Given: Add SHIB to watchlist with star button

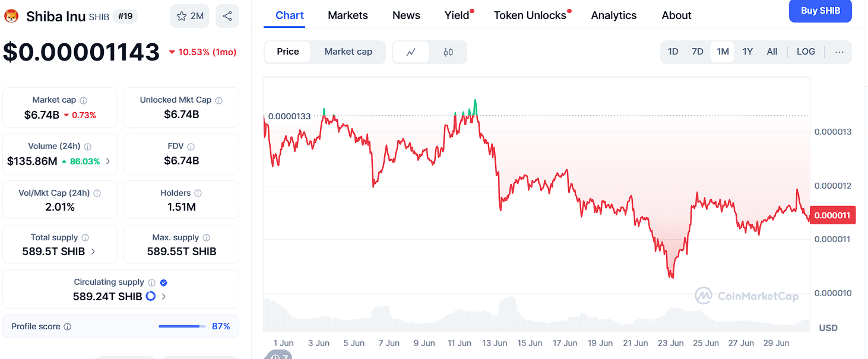Looking at the screenshot, I should (189, 16).
